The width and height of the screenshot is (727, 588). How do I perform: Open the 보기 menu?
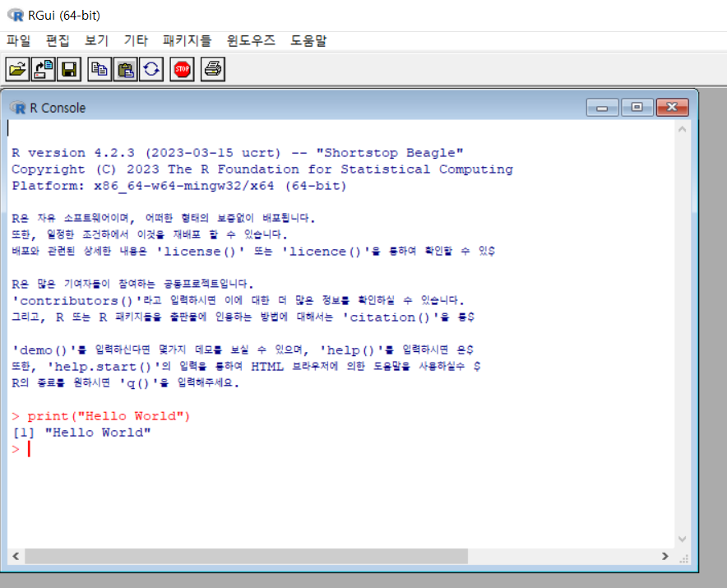coord(96,41)
